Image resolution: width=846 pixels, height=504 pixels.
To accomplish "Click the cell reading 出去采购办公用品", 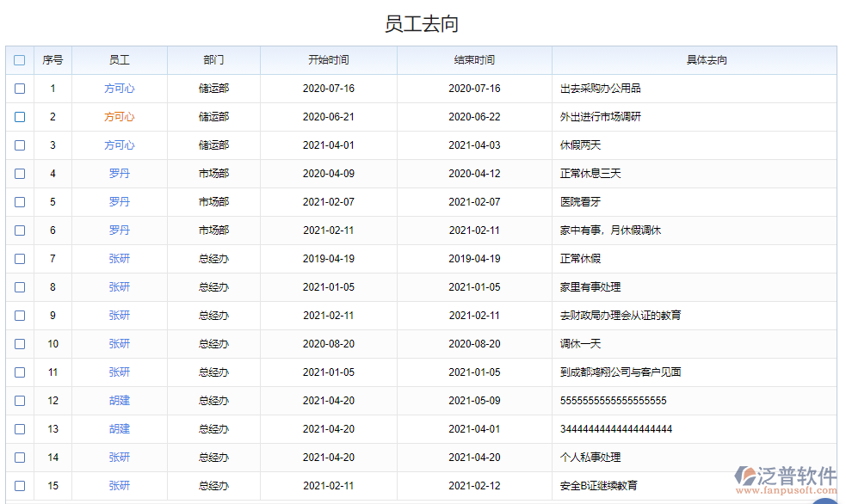I will [x=602, y=89].
